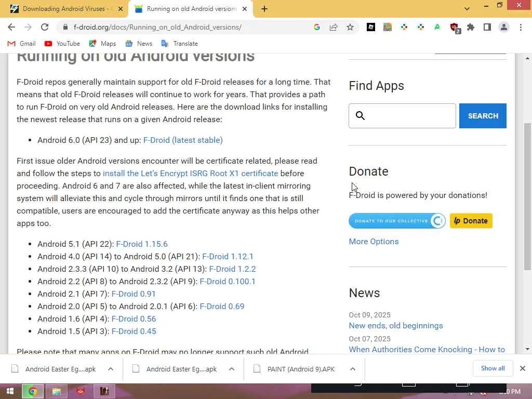Expand options for first Android Easter Egg download
This screenshot has height=399, width=532.
click(111, 369)
